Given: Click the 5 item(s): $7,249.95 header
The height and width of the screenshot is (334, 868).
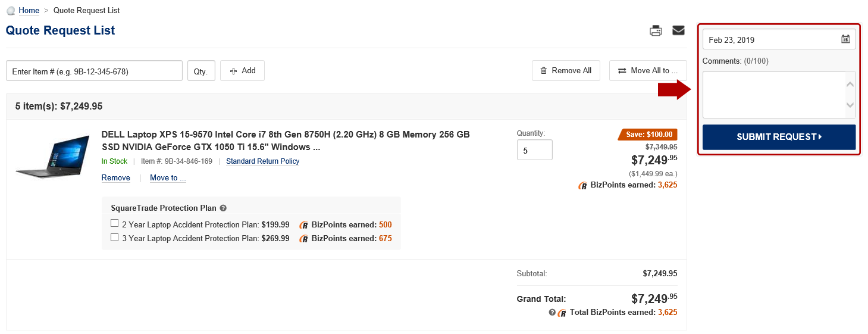Looking at the screenshot, I should click(59, 106).
